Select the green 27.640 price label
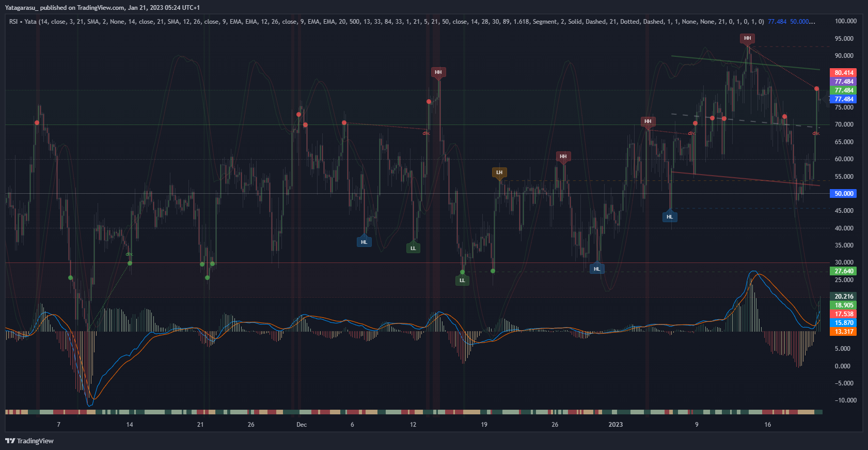Screen dimensions: 868x450 (844, 271)
